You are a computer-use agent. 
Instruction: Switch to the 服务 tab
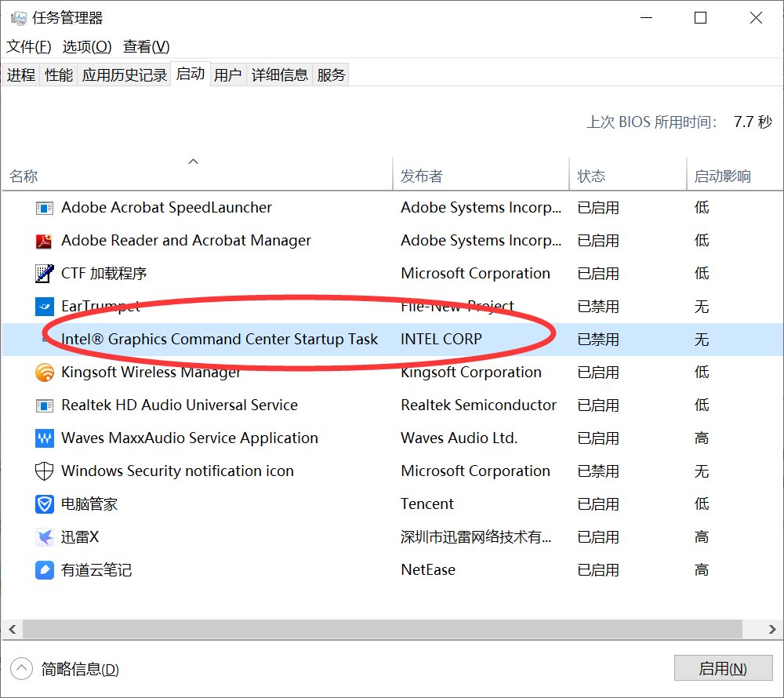[x=330, y=75]
